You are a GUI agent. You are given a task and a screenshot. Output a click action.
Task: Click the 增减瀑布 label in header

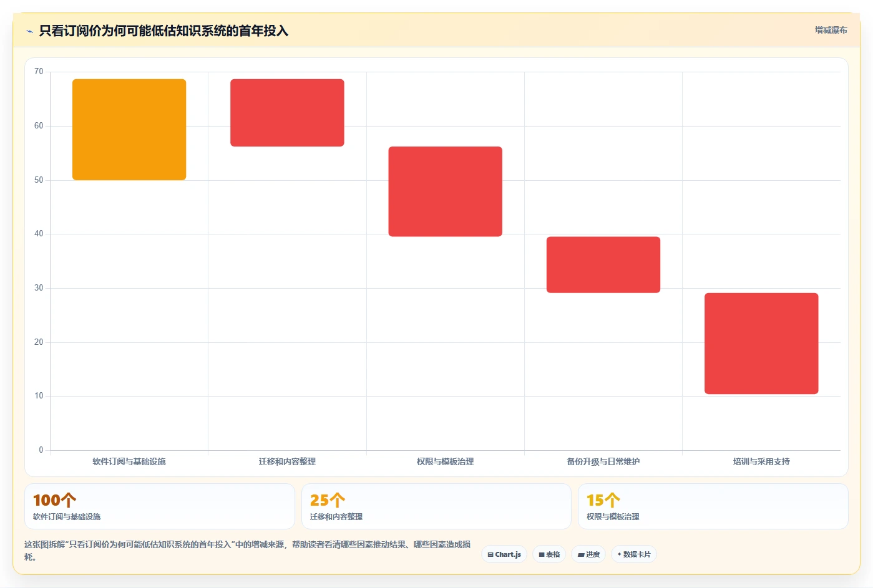[x=831, y=30]
